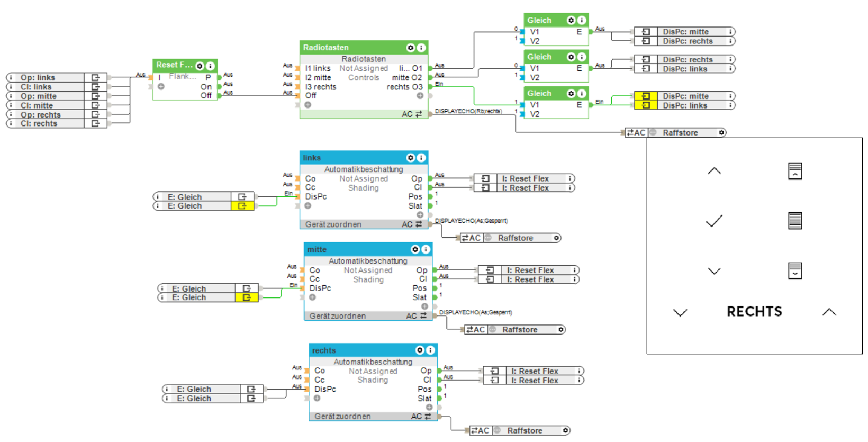Click the blind fully-up icon in preview
868x442 pixels.
click(x=795, y=171)
